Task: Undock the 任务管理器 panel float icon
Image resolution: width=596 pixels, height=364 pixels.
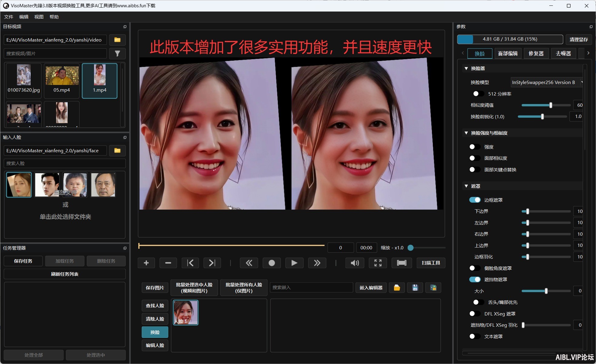Action: (x=125, y=248)
